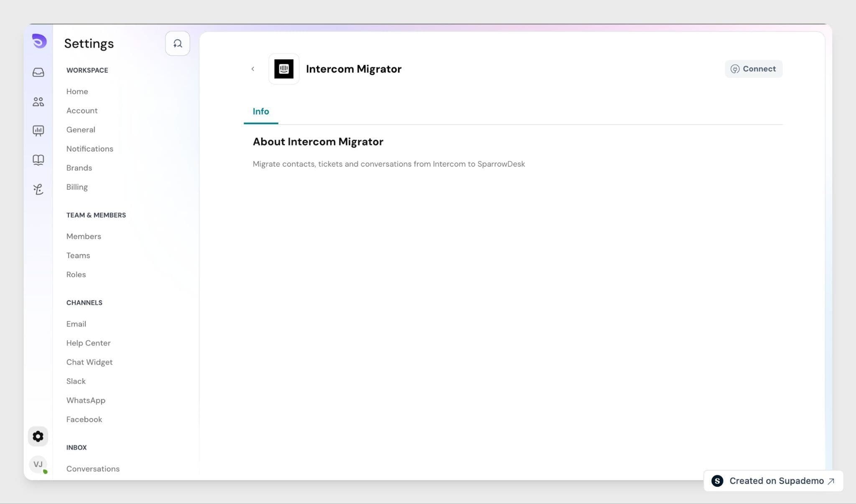Open the Reports chart icon
Screen dimensions: 856x504
pos(38,131)
